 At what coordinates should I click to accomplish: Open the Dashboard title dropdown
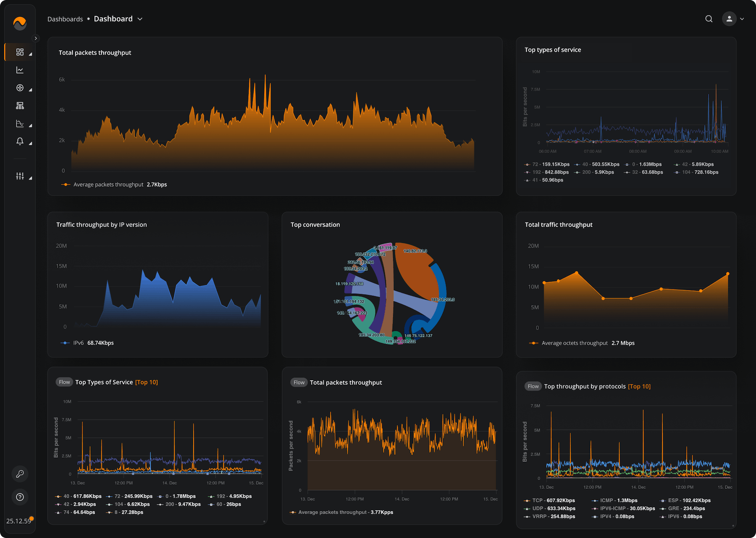pos(139,19)
